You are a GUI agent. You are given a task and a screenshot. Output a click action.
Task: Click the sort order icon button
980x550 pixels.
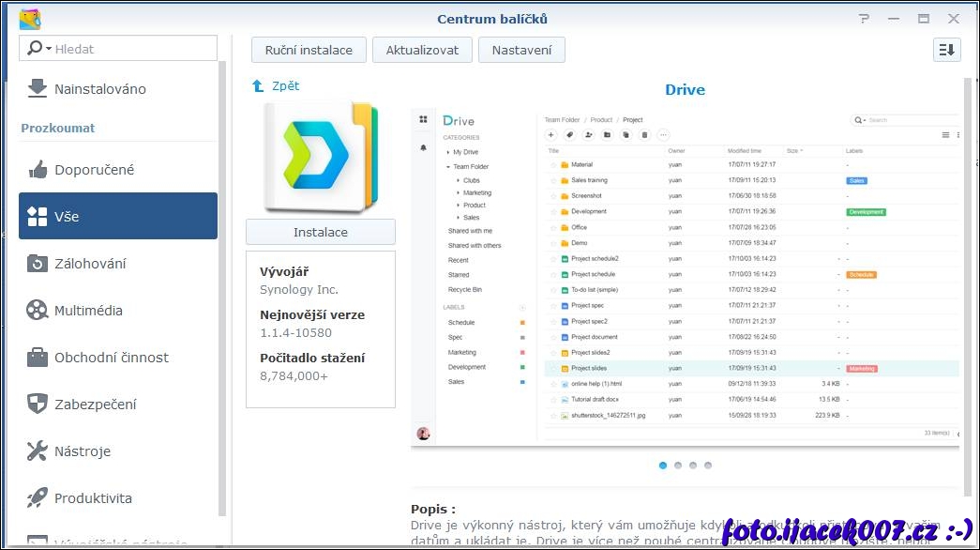click(x=946, y=50)
